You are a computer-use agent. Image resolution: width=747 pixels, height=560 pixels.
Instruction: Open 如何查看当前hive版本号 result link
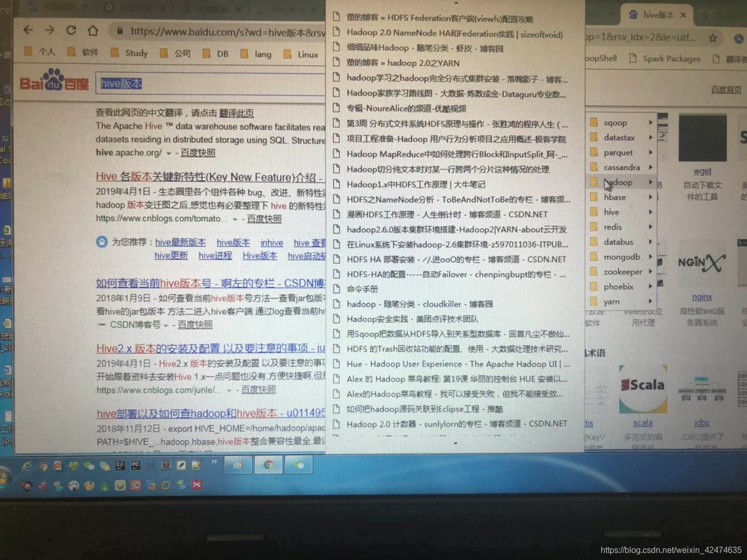210,283
